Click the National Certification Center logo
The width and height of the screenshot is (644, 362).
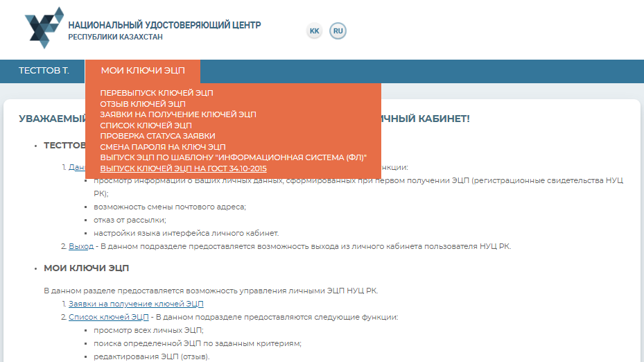44,27
